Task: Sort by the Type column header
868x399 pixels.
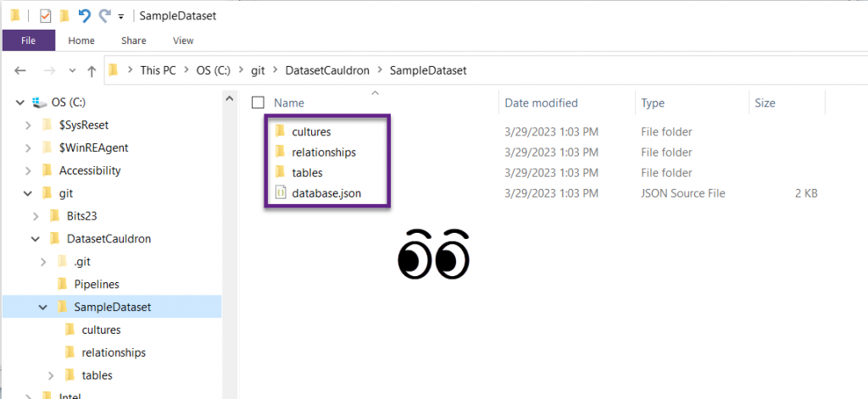Action: click(x=653, y=103)
